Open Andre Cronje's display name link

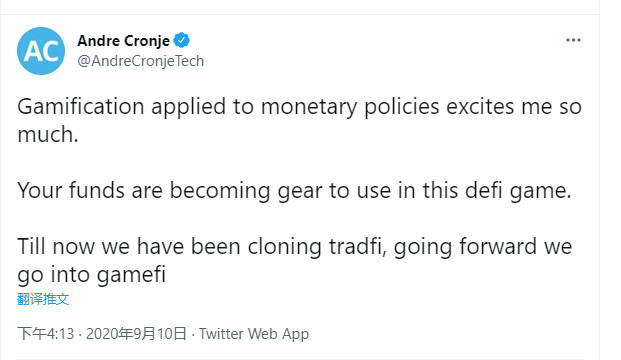pos(123,41)
